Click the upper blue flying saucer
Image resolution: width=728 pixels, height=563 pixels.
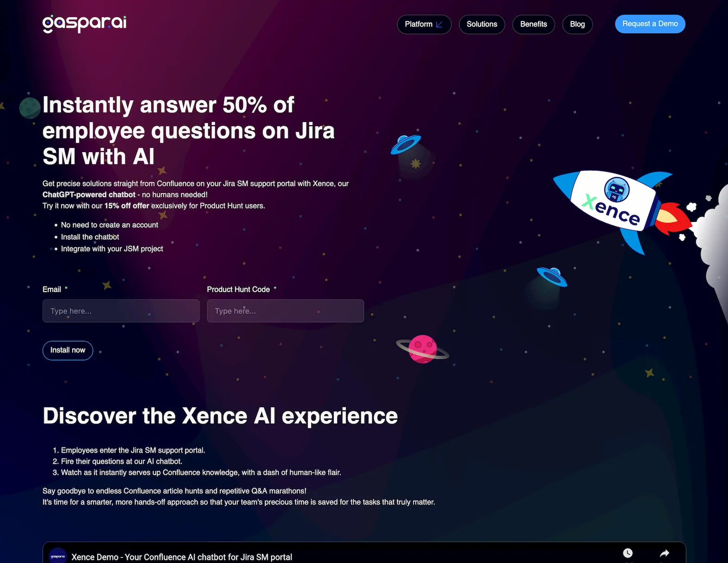point(406,144)
